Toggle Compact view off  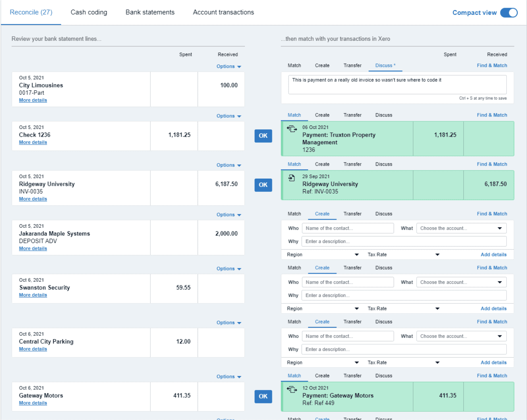(509, 12)
